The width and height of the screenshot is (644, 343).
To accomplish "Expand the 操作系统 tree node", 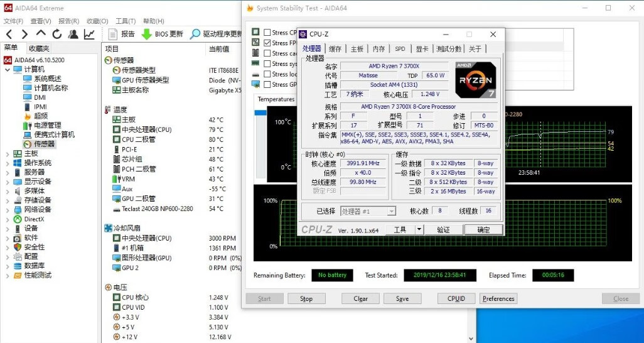I will 8,163.
